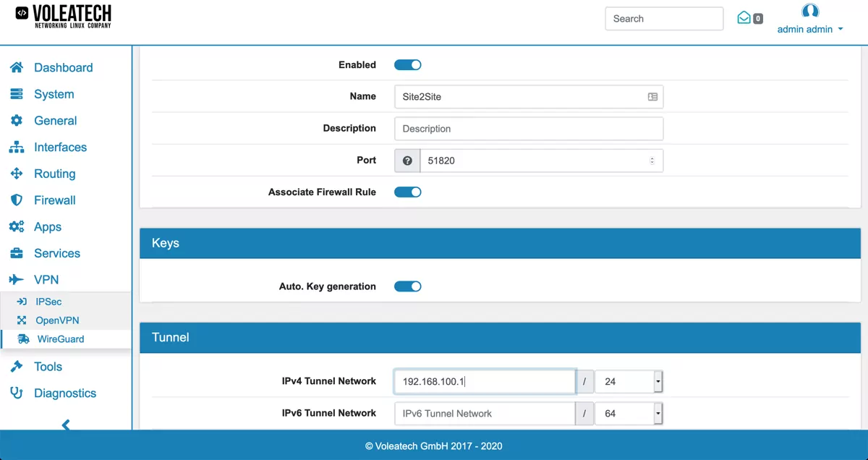
Task: Select the Routing sidebar icon
Action: point(16,174)
